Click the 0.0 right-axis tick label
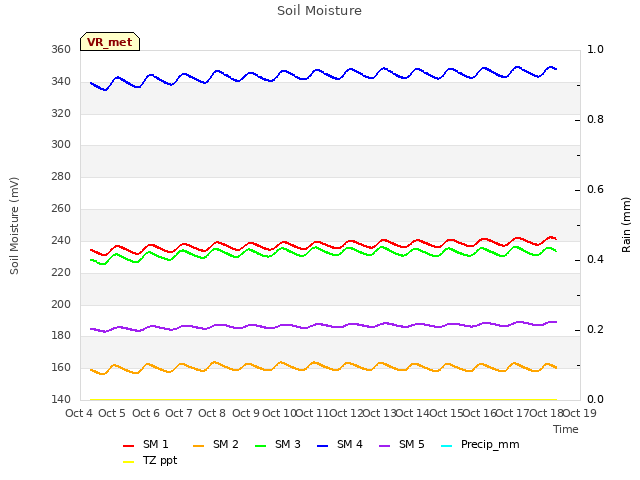The width and height of the screenshot is (640, 480). point(595,399)
